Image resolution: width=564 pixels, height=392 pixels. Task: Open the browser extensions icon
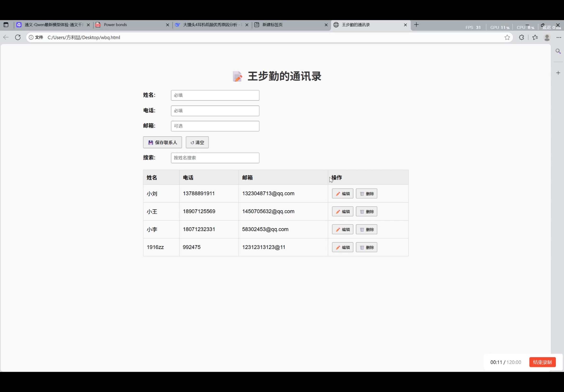pyautogui.click(x=521, y=37)
